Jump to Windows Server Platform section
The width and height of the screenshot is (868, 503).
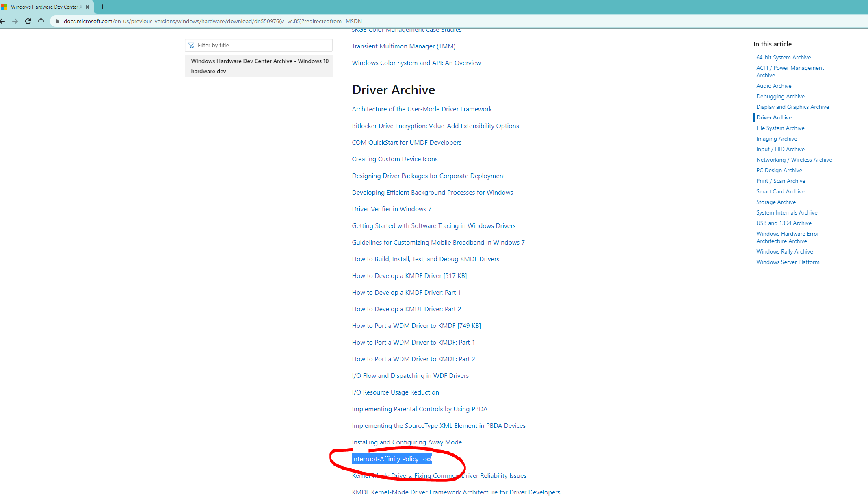tap(788, 262)
